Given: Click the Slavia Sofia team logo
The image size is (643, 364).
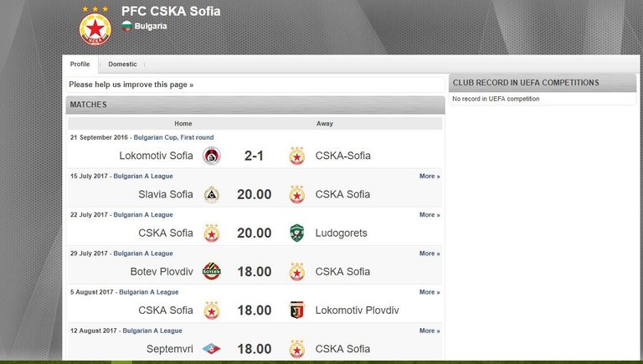Looking at the screenshot, I should [x=212, y=194].
